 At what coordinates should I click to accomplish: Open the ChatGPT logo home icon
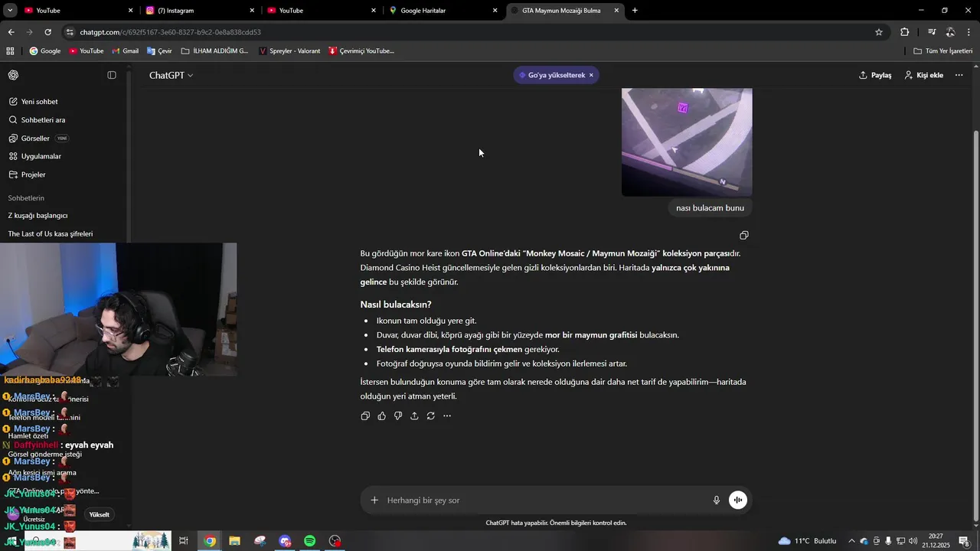click(x=14, y=75)
